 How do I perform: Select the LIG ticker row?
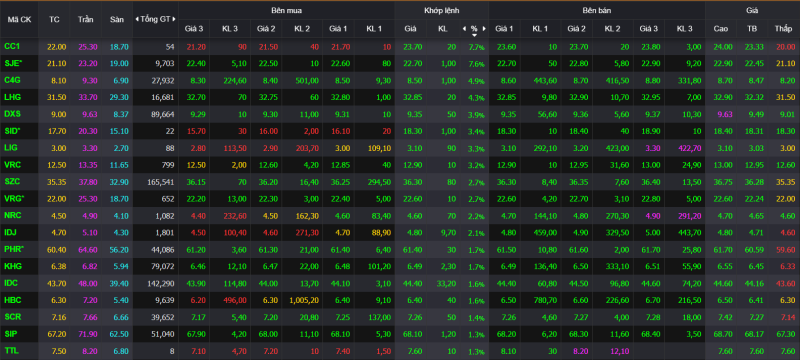pyautogui.click(x=11, y=148)
